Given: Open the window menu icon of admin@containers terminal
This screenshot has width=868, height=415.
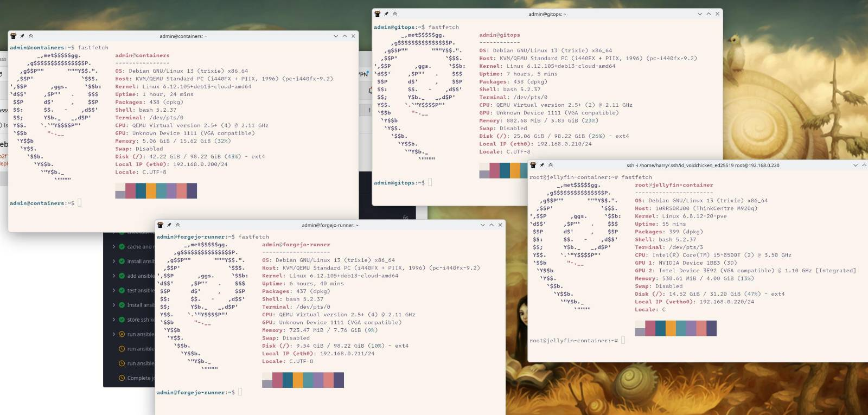Looking at the screenshot, I should [x=14, y=36].
